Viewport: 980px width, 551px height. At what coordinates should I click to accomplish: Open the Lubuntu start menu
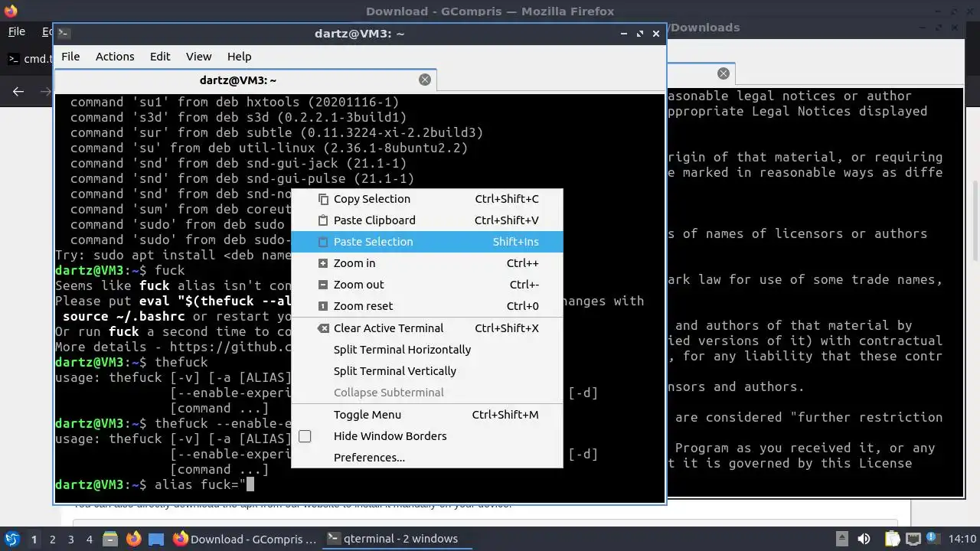(11, 539)
